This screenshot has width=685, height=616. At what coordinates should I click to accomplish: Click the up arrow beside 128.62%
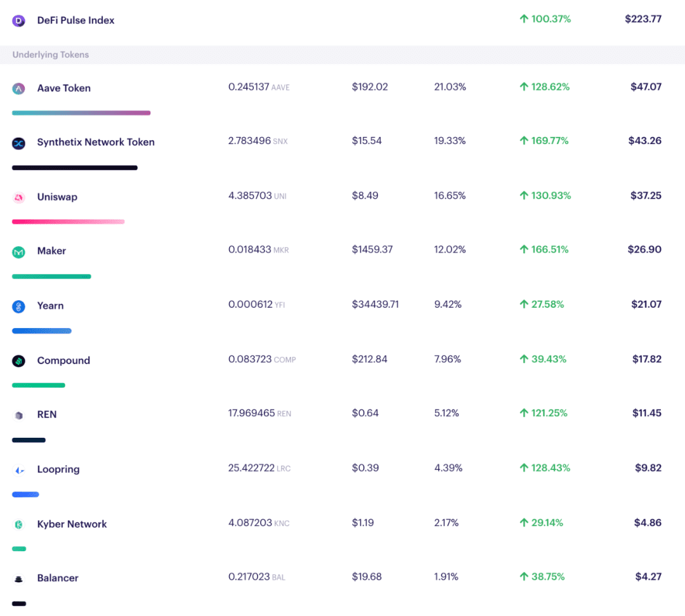[524, 86]
